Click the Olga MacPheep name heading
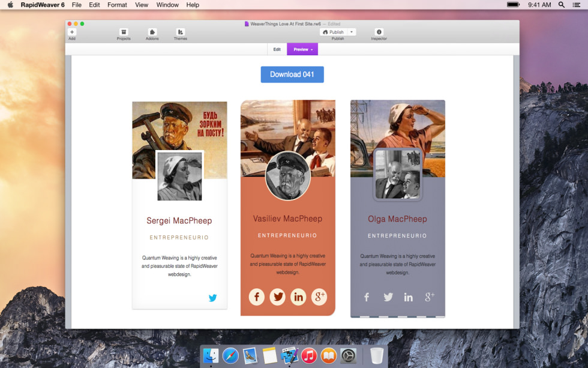Viewport: 588px width, 368px height. 397,219
